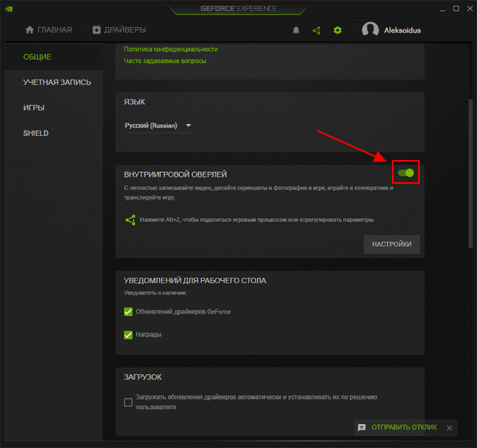Click the УВЕДОМЛЕНИЙ ДЛЯ РАБОЧЕГО СТОЛА heading
The image size is (477, 448).
pos(195,280)
